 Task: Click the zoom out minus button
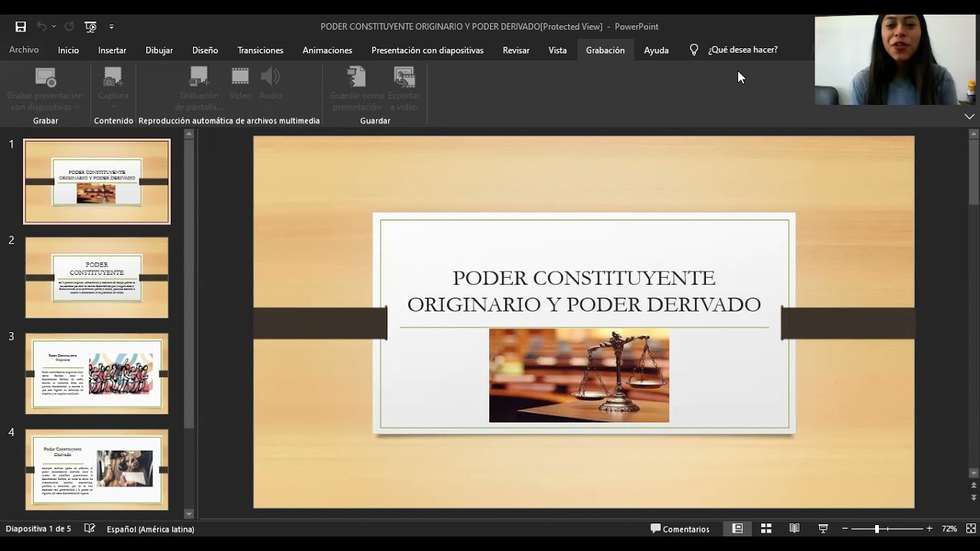(845, 529)
